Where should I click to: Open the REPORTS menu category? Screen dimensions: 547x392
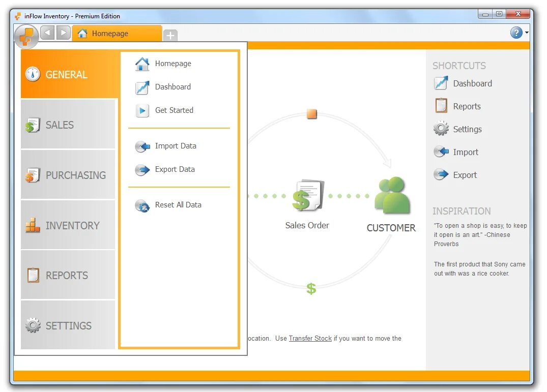pos(68,275)
